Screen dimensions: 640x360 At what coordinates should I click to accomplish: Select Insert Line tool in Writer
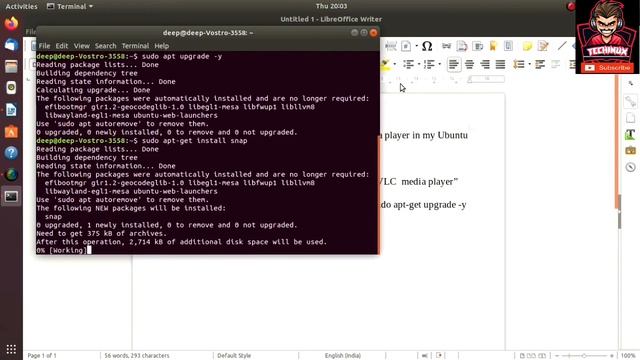[x=562, y=46]
